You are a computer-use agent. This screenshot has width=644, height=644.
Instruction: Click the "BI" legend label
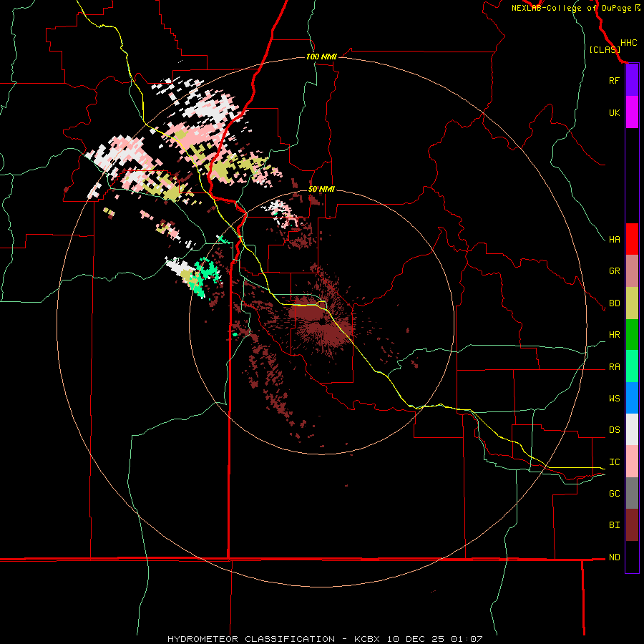(x=614, y=525)
